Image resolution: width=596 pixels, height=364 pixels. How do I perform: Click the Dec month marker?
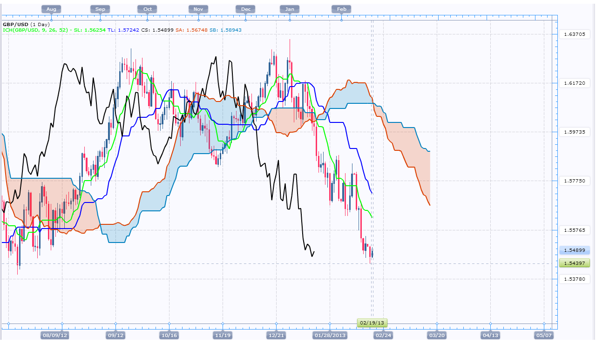[245, 9]
